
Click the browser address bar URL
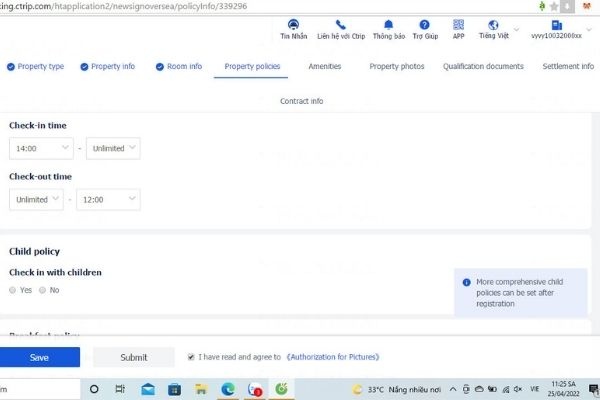click(123, 6)
